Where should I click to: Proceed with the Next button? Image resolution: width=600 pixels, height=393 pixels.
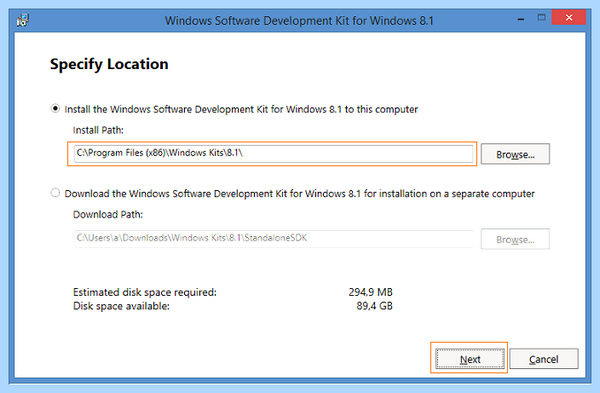pos(470,359)
